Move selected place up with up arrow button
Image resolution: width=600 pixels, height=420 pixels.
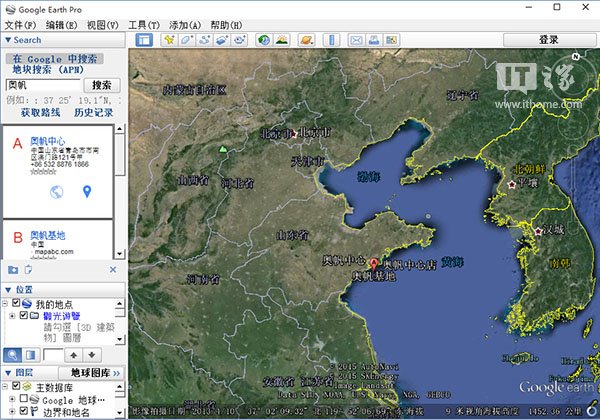[73, 355]
